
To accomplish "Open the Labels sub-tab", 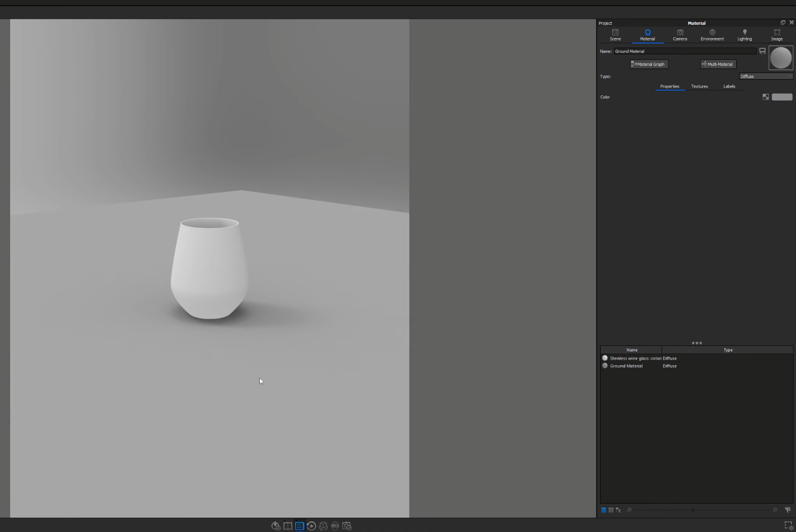I will click(729, 86).
